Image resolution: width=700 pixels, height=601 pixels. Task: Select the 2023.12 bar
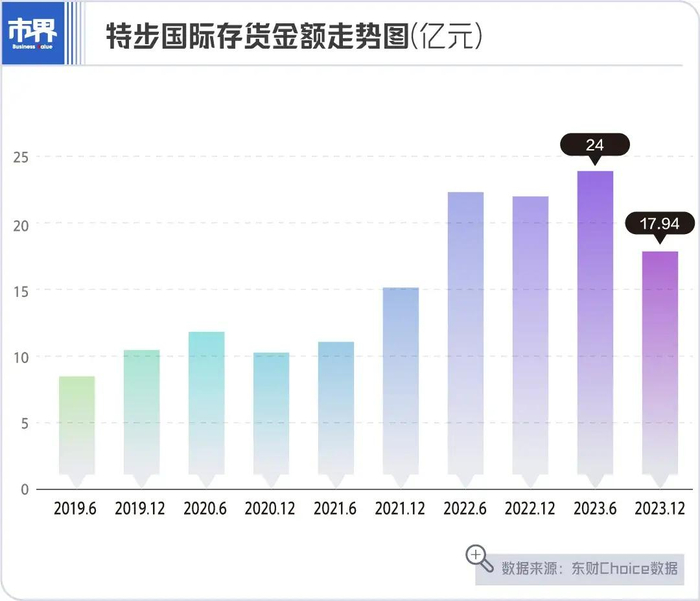click(x=660, y=368)
